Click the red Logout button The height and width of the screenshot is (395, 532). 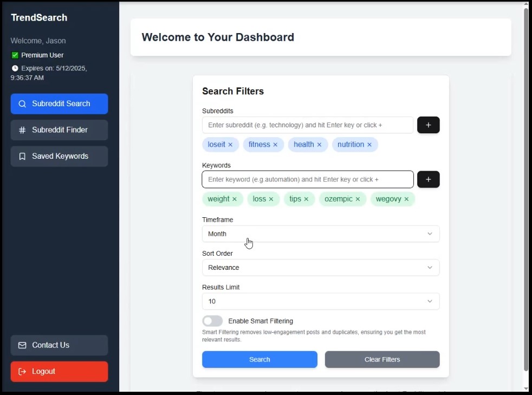click(x=60, y=372)
